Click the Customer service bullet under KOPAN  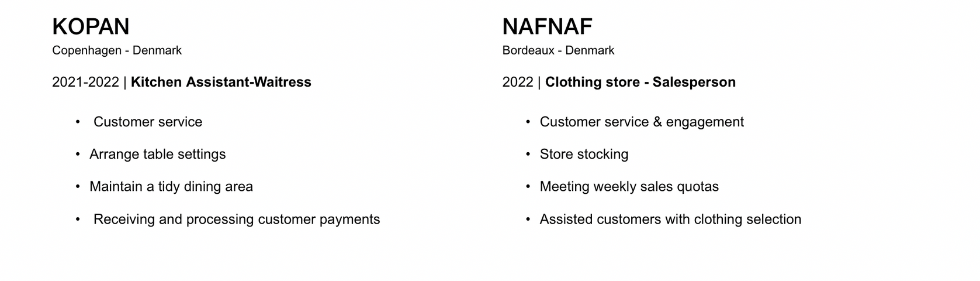(148, 122)
